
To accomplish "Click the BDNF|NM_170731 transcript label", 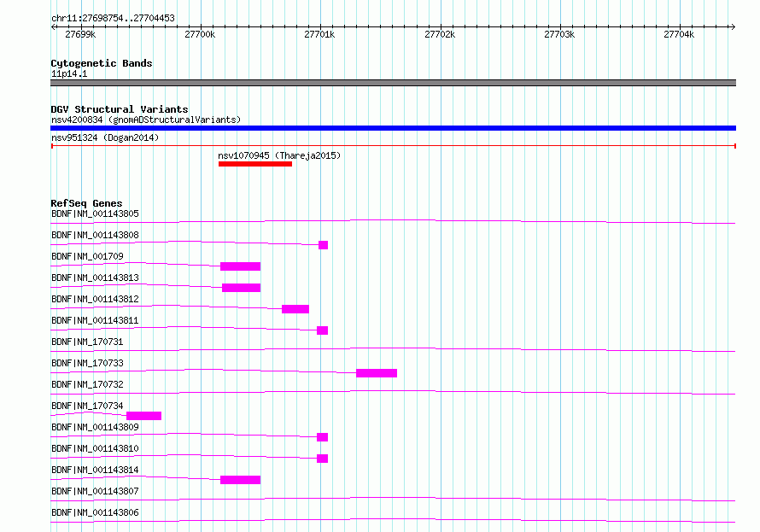I will pyautogui.click(x=87, y=342).
